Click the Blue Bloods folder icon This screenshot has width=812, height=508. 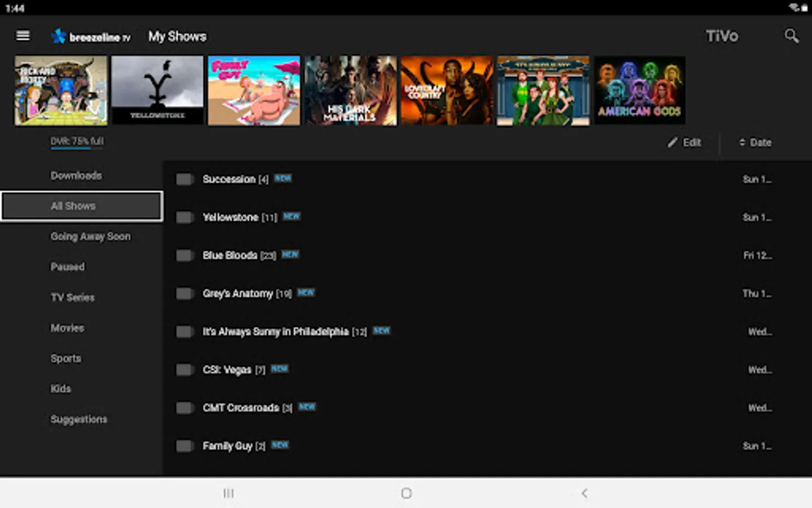click(184, 256)
